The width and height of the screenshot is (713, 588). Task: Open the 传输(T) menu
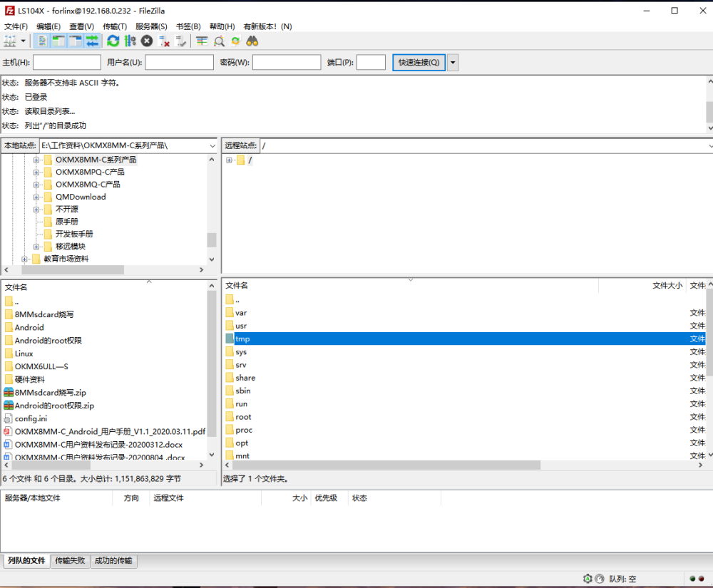click(x=115, y=26)
